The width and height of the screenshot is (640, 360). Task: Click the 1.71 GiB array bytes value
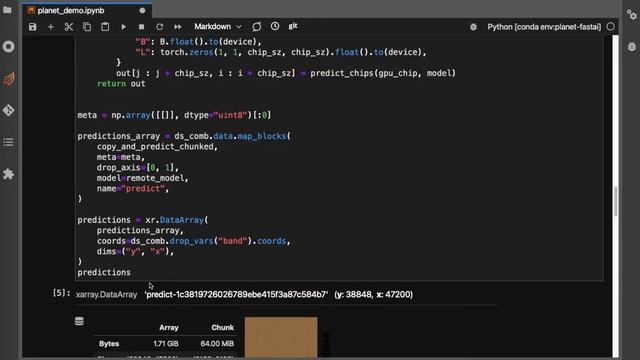(166, 344)
